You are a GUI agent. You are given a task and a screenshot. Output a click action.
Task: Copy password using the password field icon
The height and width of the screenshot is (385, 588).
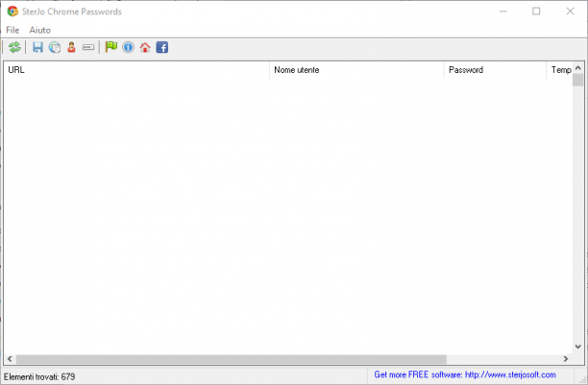(88, 47)
